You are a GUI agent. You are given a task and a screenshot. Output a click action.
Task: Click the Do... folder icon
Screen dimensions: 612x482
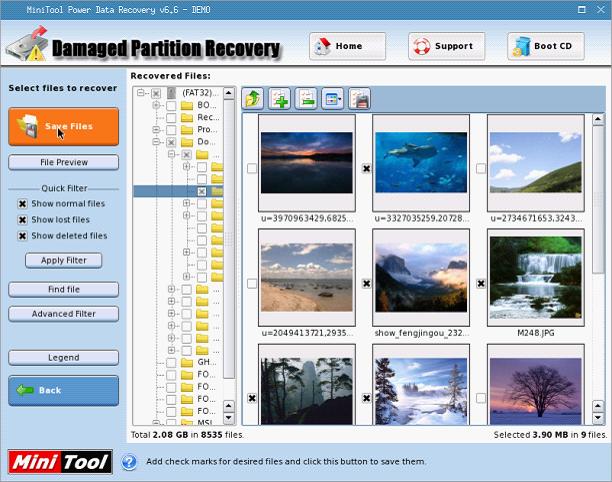pyautogui.click(x=187, y=142)
